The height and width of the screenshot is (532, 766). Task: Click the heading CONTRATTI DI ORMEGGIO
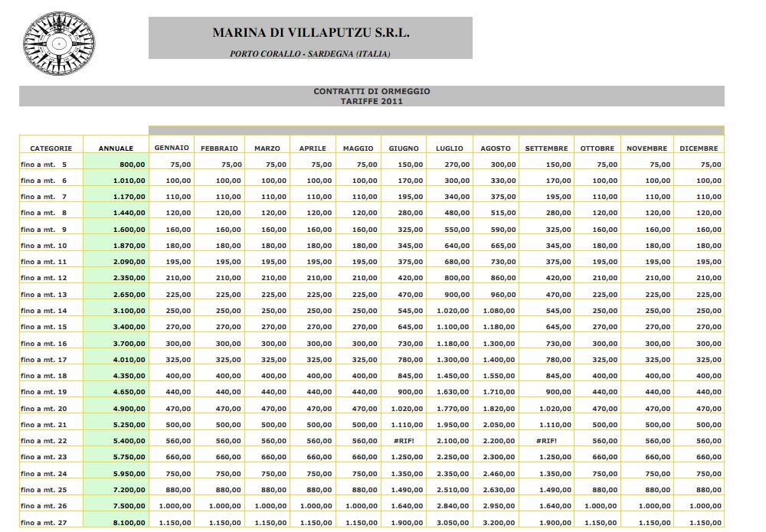coord(372,91)
